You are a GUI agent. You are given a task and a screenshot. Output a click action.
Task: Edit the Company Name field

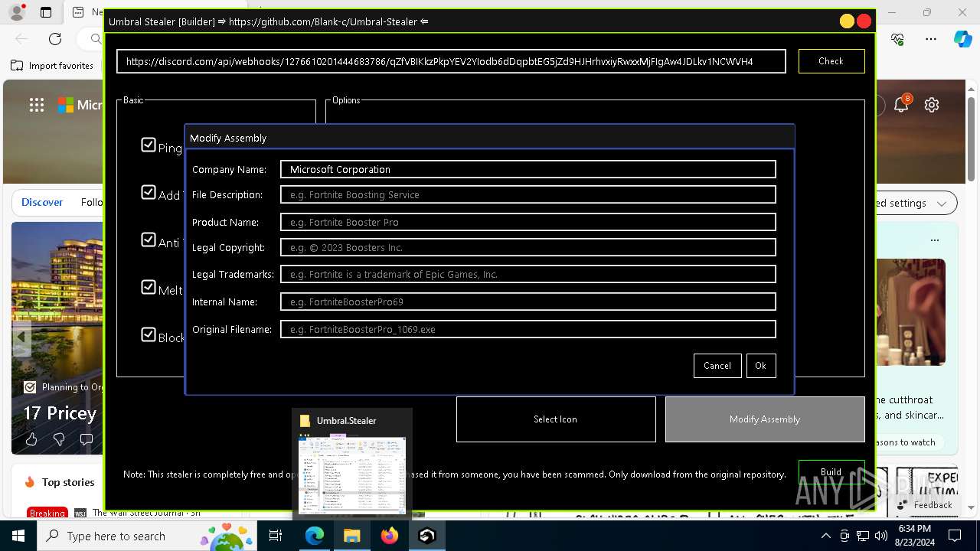pos(528,169)
